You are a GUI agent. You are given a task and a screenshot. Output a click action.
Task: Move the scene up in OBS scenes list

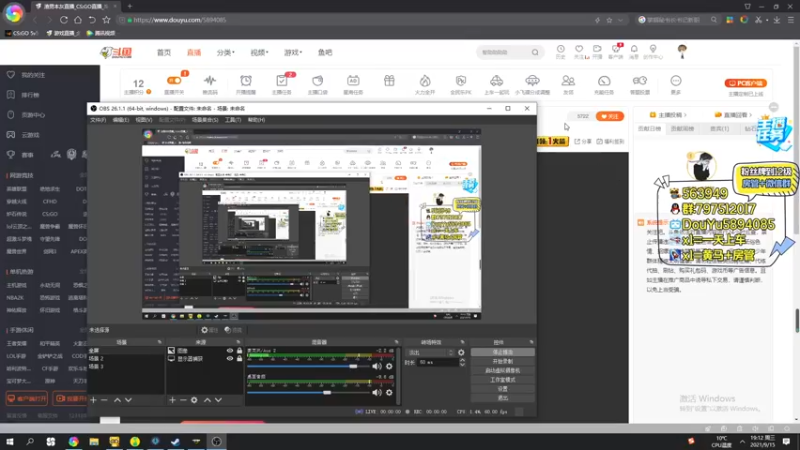117,400
